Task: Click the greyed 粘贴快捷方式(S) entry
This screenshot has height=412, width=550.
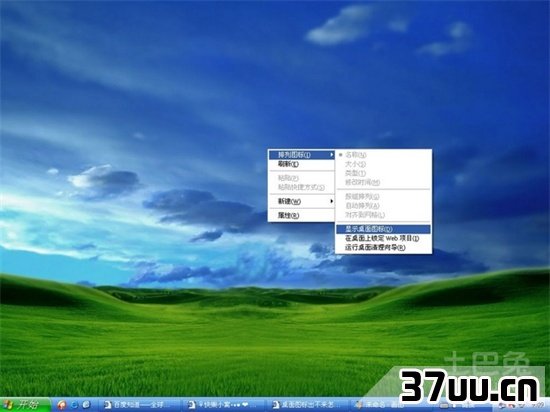Action: (301, 187)
